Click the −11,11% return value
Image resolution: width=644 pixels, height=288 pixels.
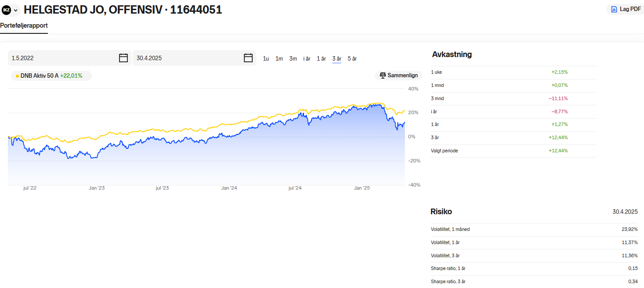[x=558, y=98]
